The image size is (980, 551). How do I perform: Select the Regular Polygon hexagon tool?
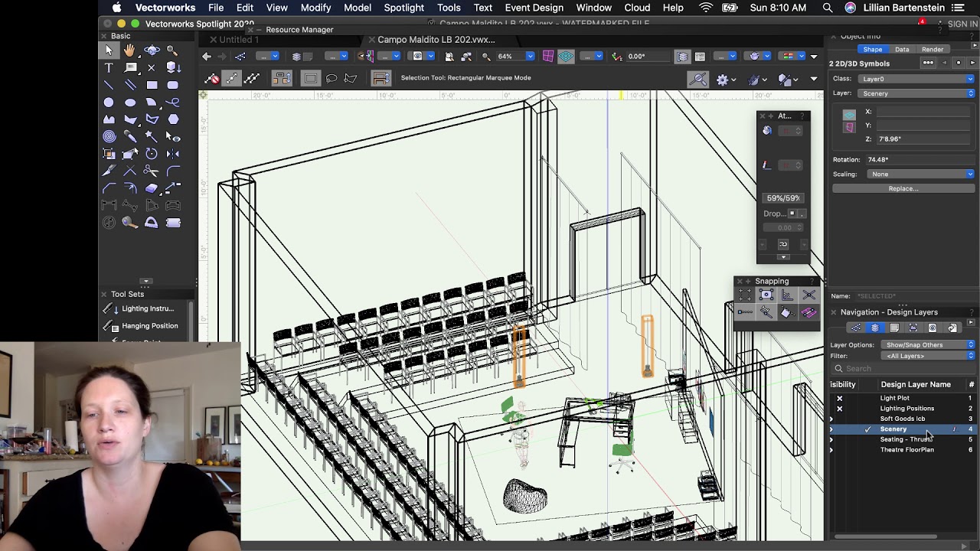(x=173, y=119)
